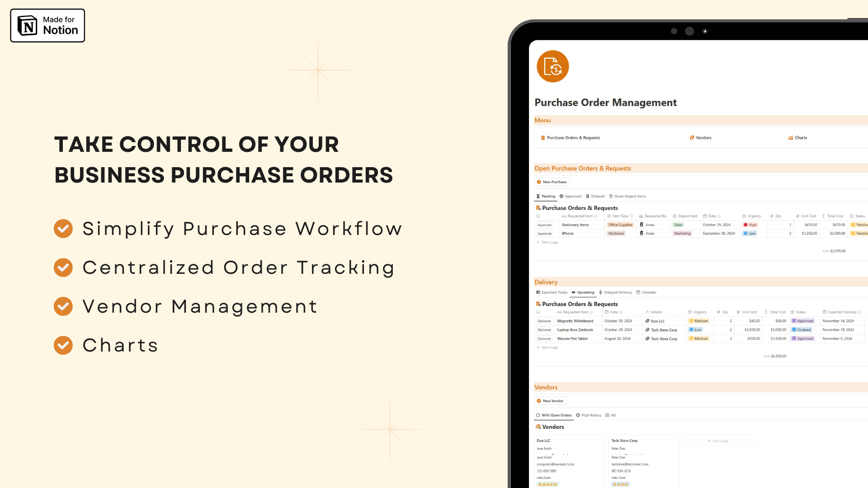This screenshot has height=488, width=868.
Task: Click New Vendor button icon
Action: pos(539,401)
